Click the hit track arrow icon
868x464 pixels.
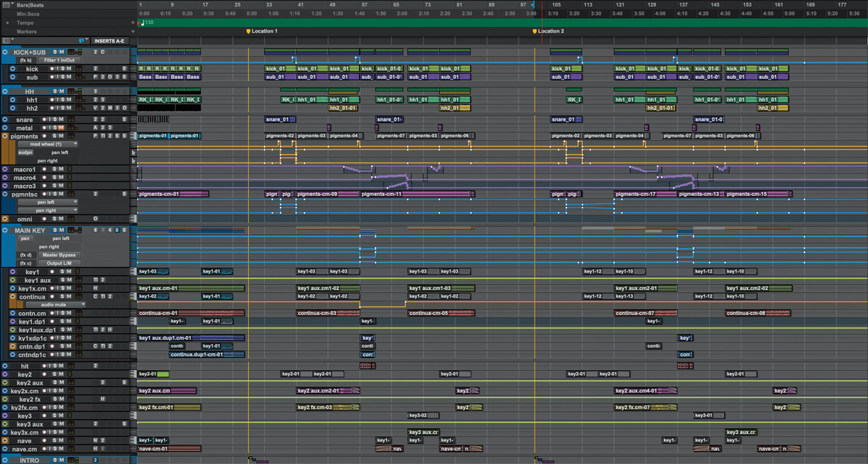pos(5,366)
